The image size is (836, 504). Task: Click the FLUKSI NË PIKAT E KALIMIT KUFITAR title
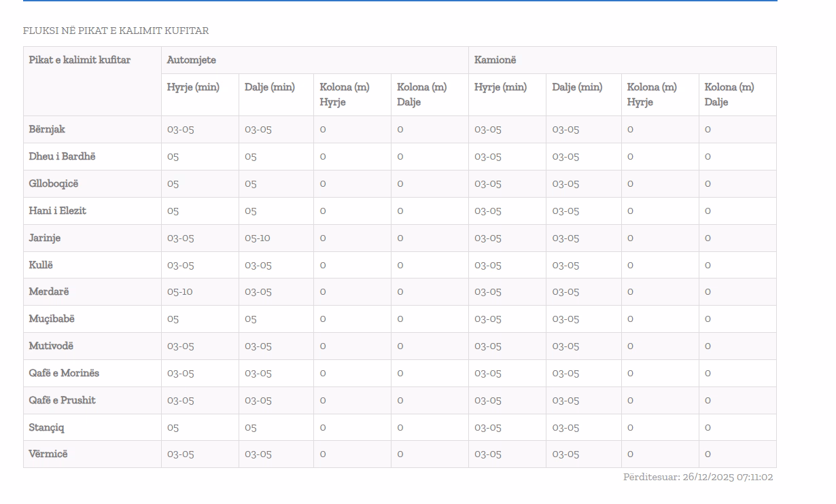(116, 31)
